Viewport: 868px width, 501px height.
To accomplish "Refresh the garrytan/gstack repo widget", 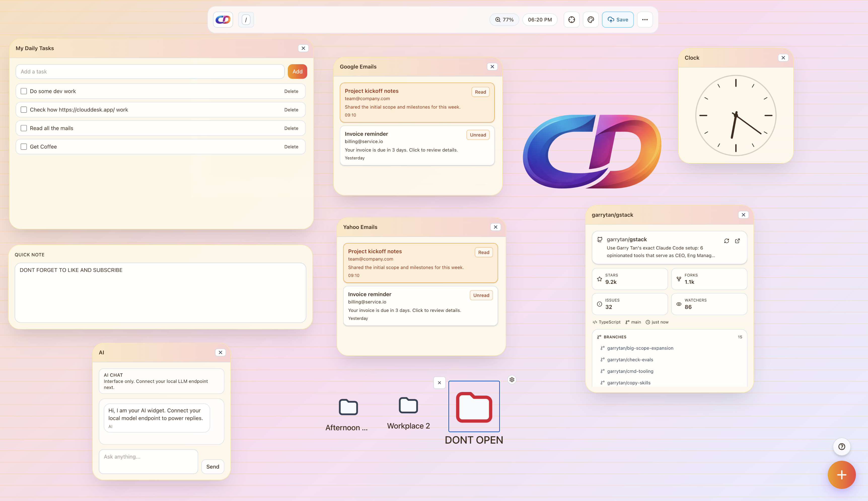I will tap(726, 241).
